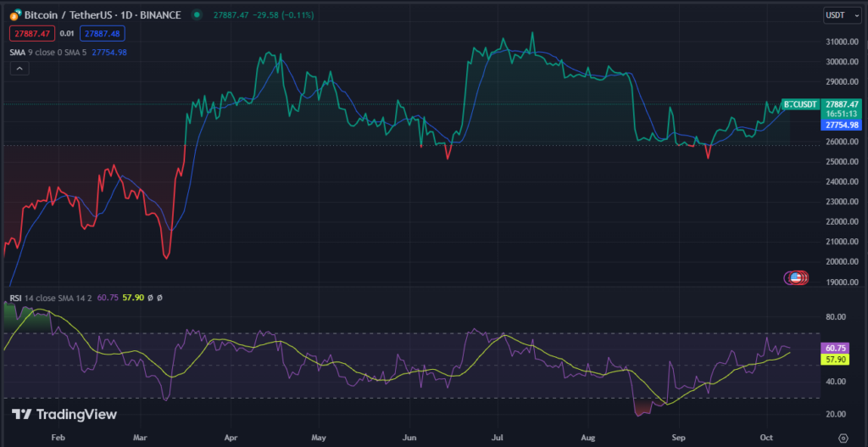Click the 20000.00 price axis label
868x447 pixels.
click(842, 262)
